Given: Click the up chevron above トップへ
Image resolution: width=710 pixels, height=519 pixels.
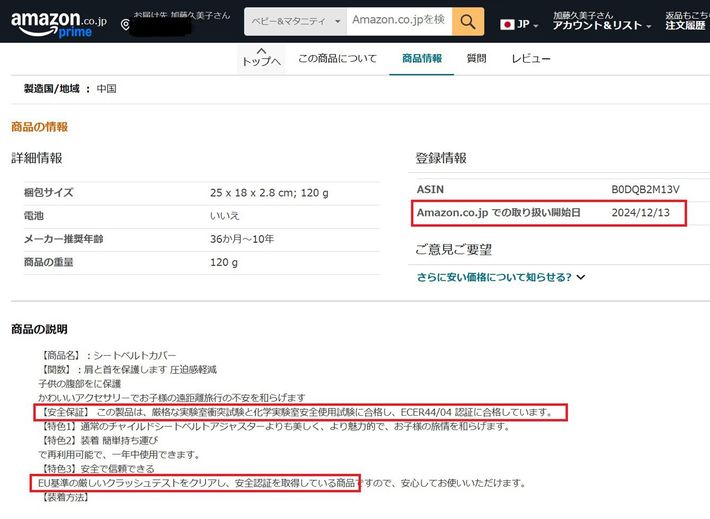Looking at the screenshot, I should [x=261, y=49].
